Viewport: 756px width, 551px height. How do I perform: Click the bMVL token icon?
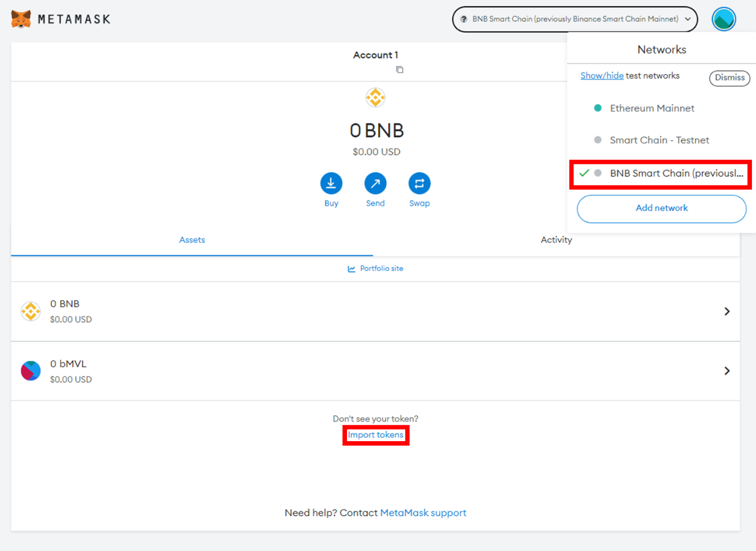coord(31,371)
